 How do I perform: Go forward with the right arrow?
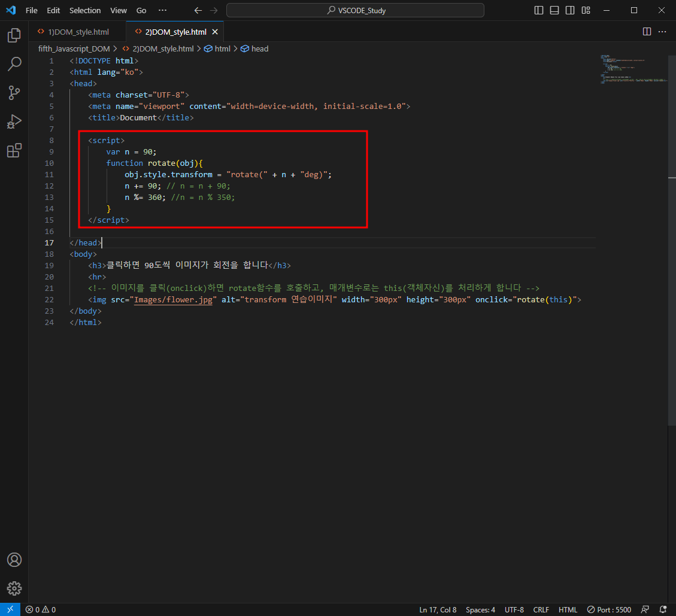(214, 10)
